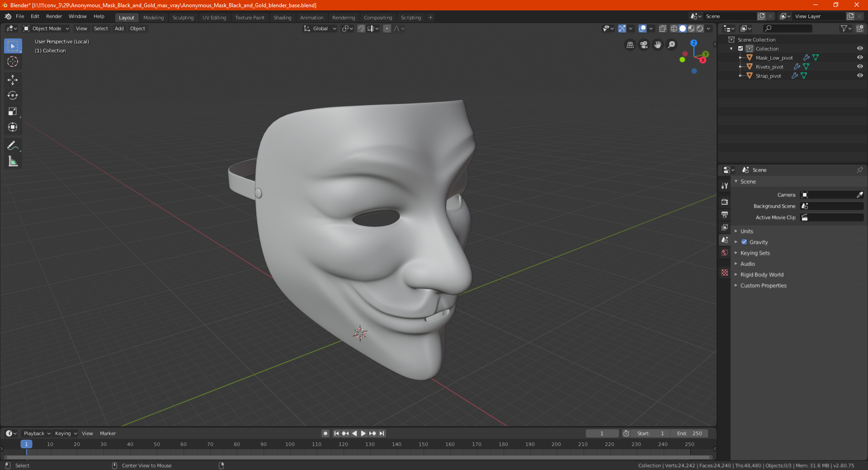Viewport: 868px width, 470px height.
Task: Switch to the Sculpting workspace tab
Action: point(183,18)
